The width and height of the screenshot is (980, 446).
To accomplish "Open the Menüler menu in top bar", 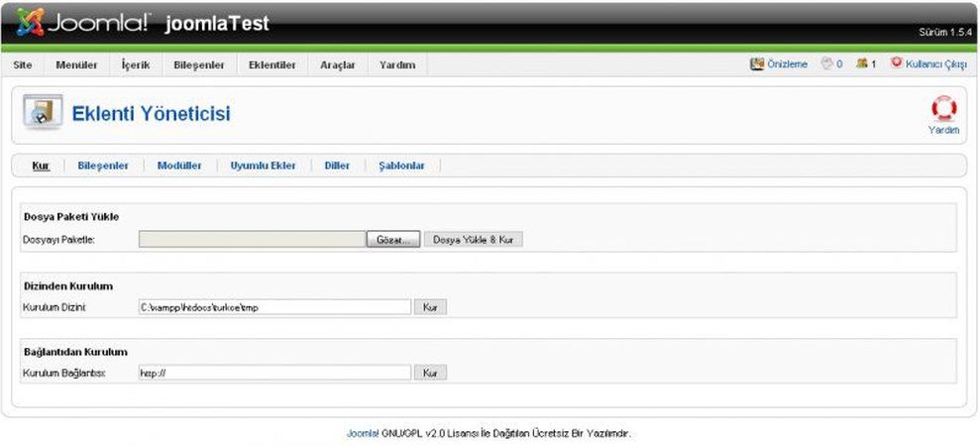I will (x=76, y=65).
